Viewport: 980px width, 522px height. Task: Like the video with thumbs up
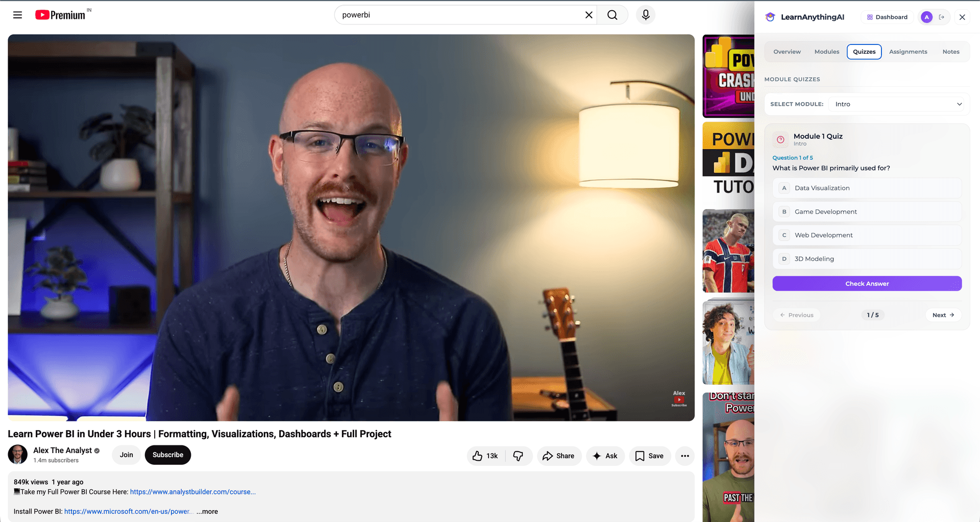[x=485, y=456]
